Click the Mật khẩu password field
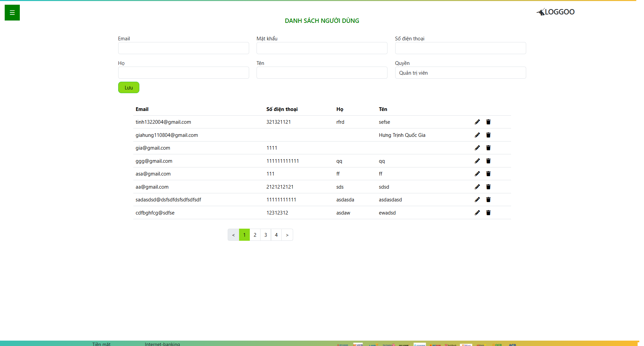 (322, 48)
